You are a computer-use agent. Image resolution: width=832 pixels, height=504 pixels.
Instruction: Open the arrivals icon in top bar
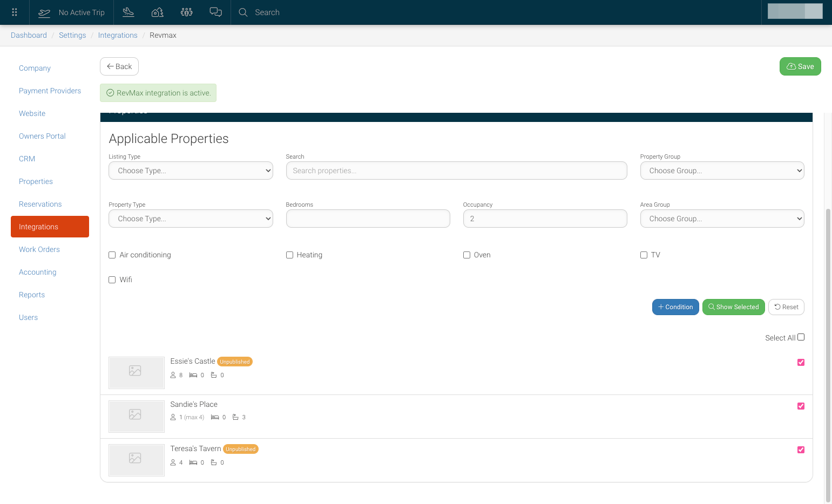128,12
